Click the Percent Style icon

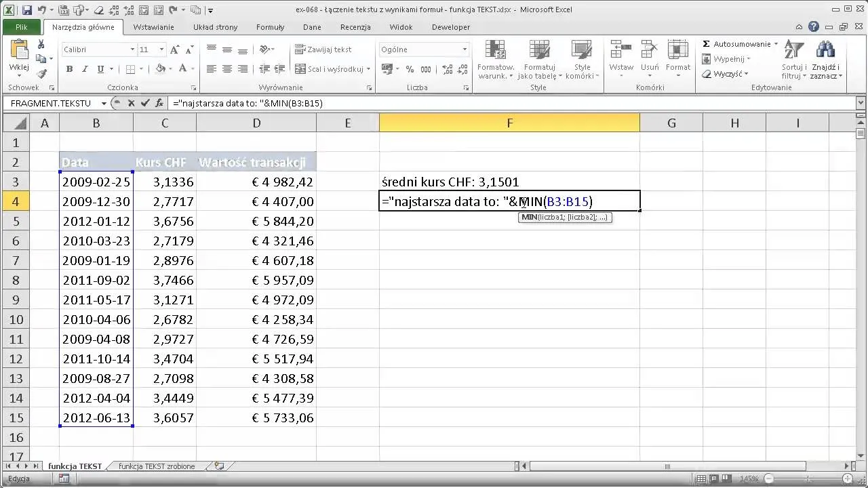coord(410,69)
